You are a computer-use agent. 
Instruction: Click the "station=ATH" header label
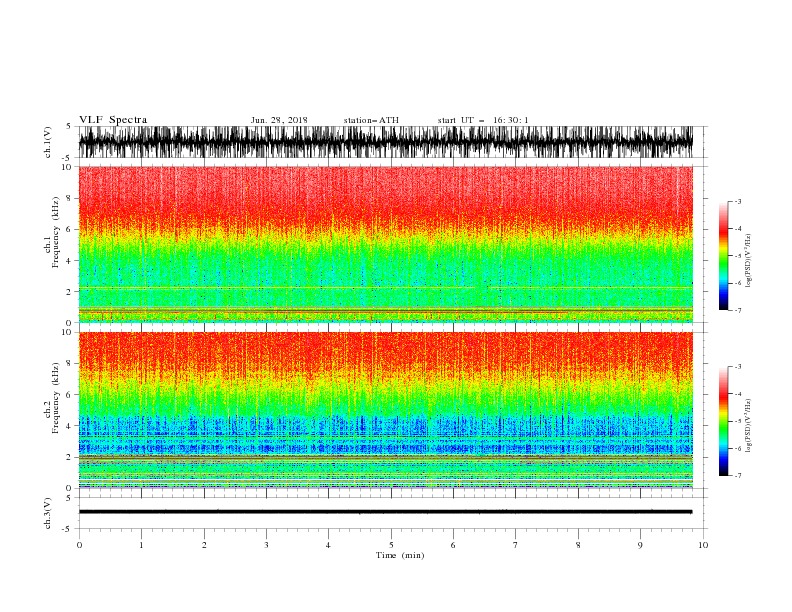coord(371,120)
